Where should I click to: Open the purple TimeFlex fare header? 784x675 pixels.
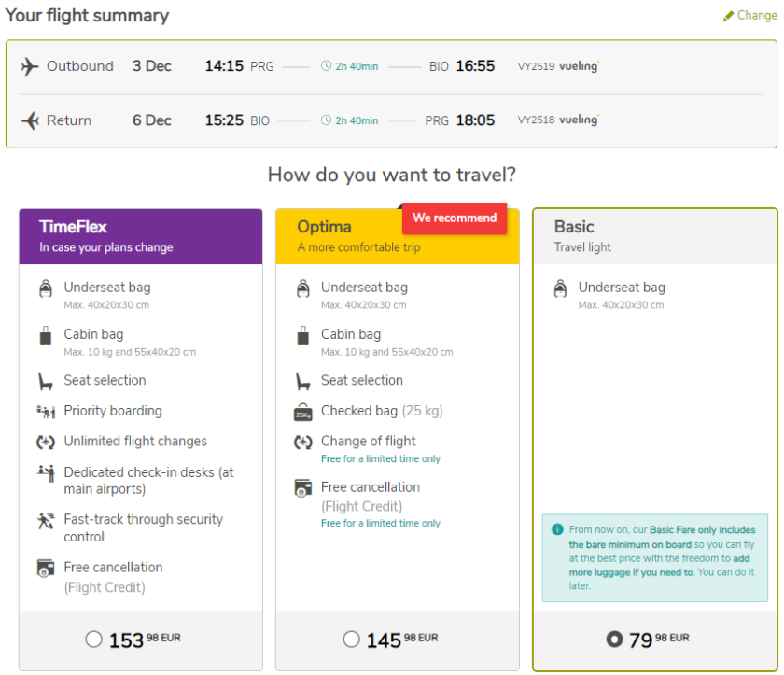pyautogui.click(x=140, y=236)
